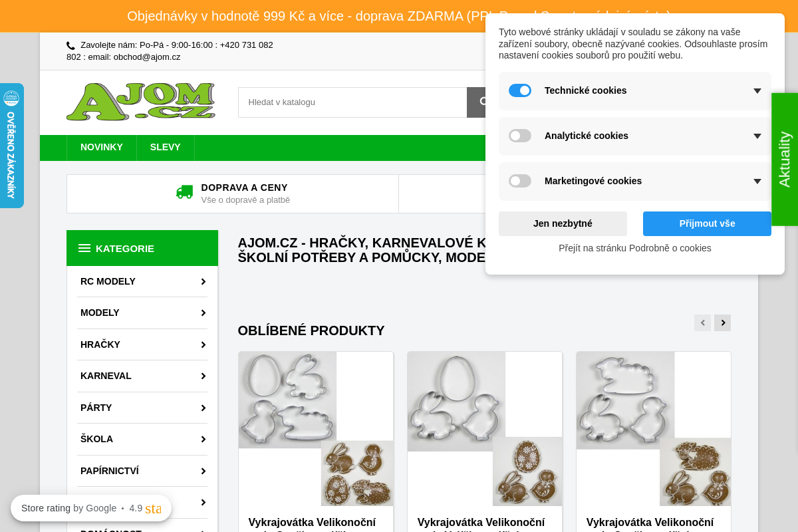Open the NOVINKY menu item
This screenshot has width=798, height=532.
coord(102,148)
